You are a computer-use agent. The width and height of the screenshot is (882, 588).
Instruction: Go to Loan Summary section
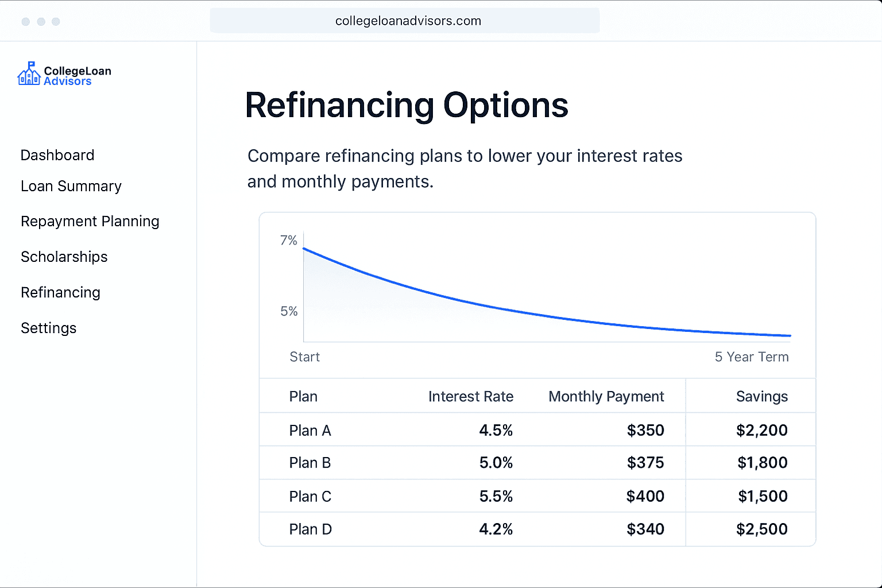[x=71, y=186]
